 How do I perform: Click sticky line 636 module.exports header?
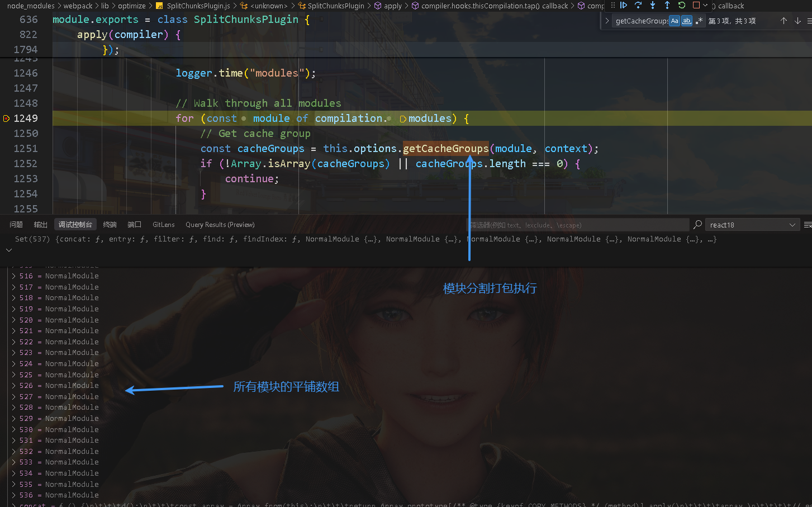(181, 20)
